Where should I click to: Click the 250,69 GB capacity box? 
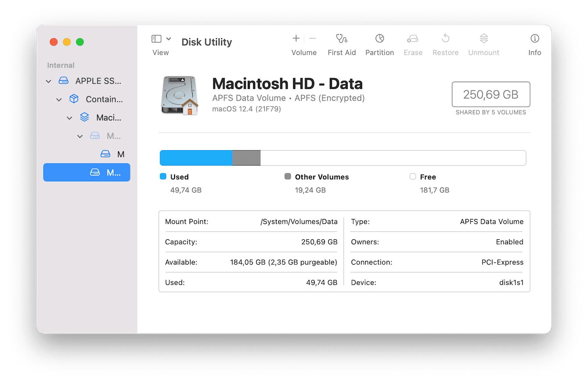tap(491, 94)
